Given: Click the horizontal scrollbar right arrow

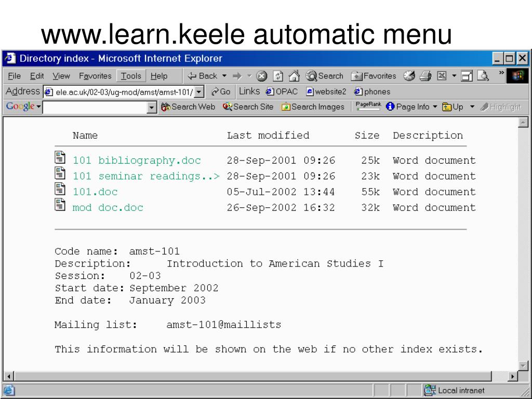Looking at the screenshot, I should coord(513,376).
